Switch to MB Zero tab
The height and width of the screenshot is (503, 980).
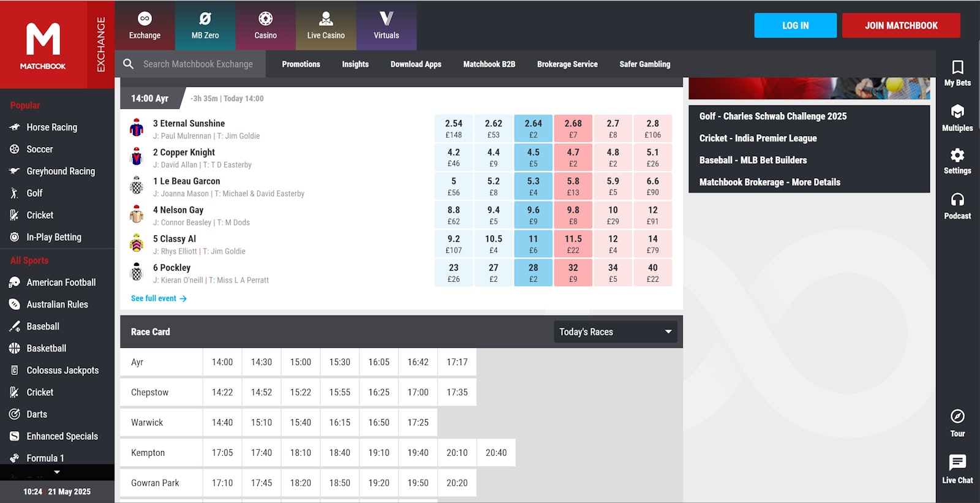(x=205, y=26)
